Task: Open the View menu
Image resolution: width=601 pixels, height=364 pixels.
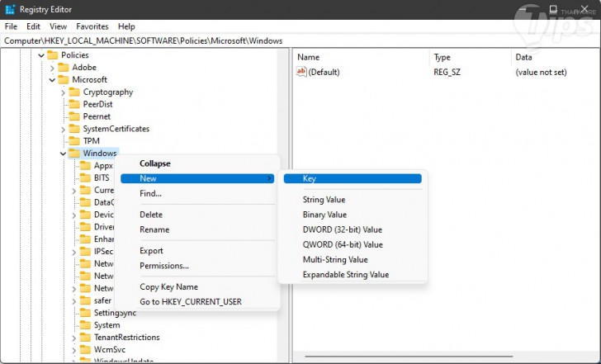Action: (59, 26)
